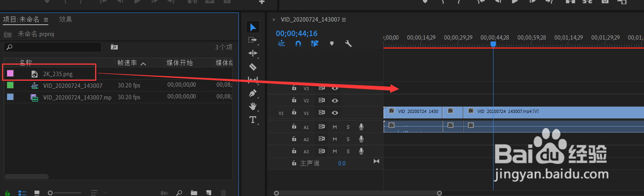Click the 主声道 master track output icon

click(x=376, y=162)
